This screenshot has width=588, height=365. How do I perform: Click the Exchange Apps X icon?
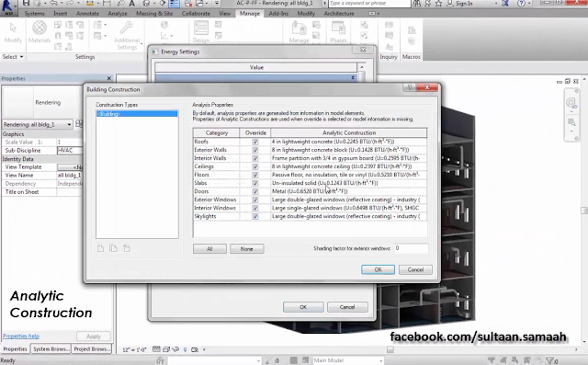tap(504, 4)
